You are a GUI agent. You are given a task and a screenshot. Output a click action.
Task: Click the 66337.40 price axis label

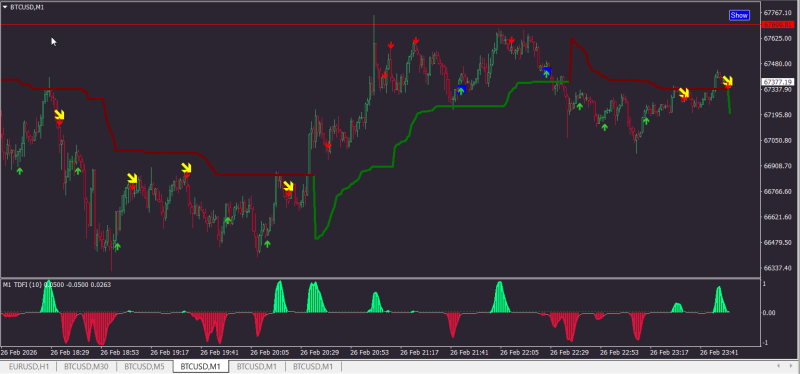(x=778, y=268)
